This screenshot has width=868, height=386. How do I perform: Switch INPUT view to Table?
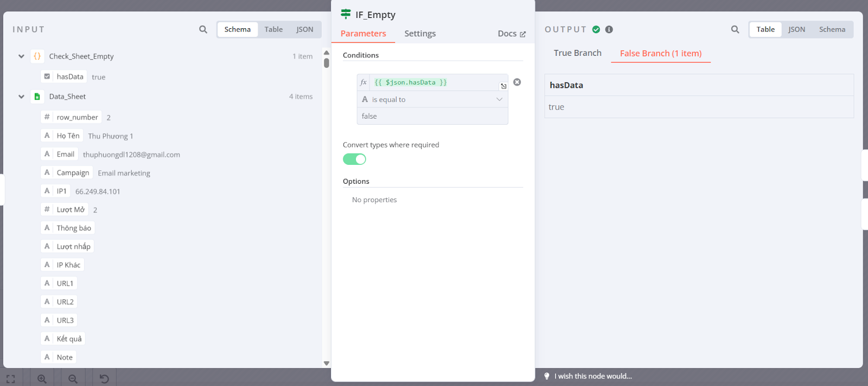273,29
